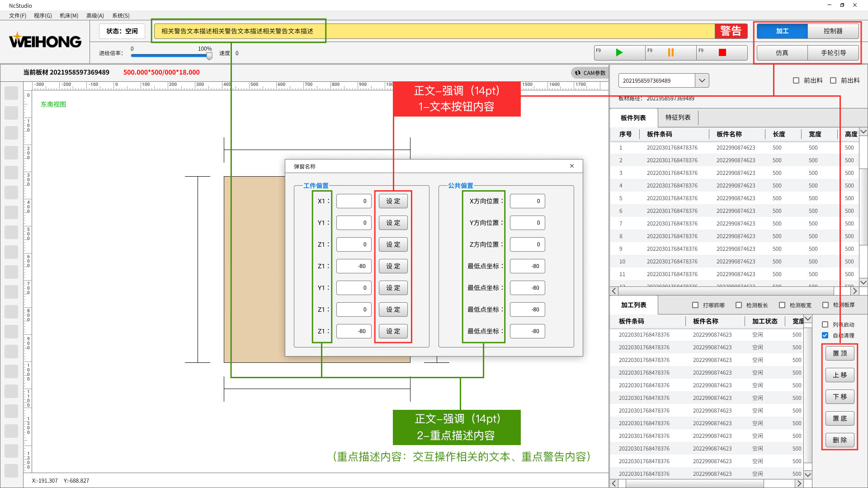
Task: Click the 下移 button
Action: coord(840,397)
